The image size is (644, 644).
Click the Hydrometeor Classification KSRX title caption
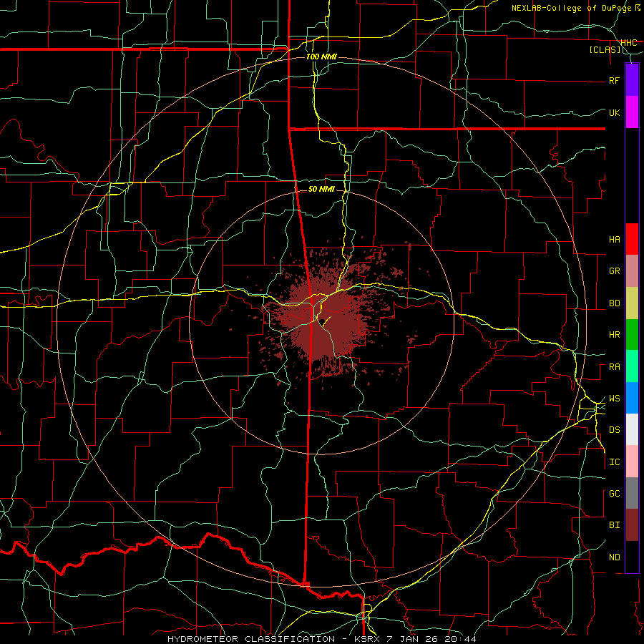pos(321,639)
